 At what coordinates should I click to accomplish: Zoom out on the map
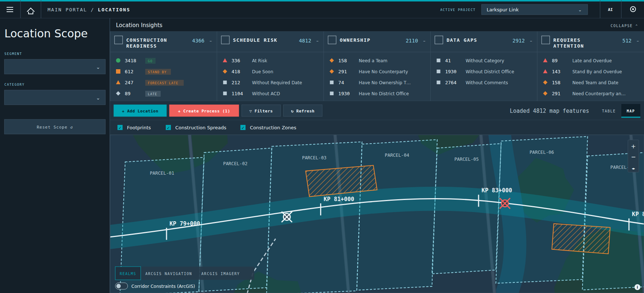(x=633, y=157)
